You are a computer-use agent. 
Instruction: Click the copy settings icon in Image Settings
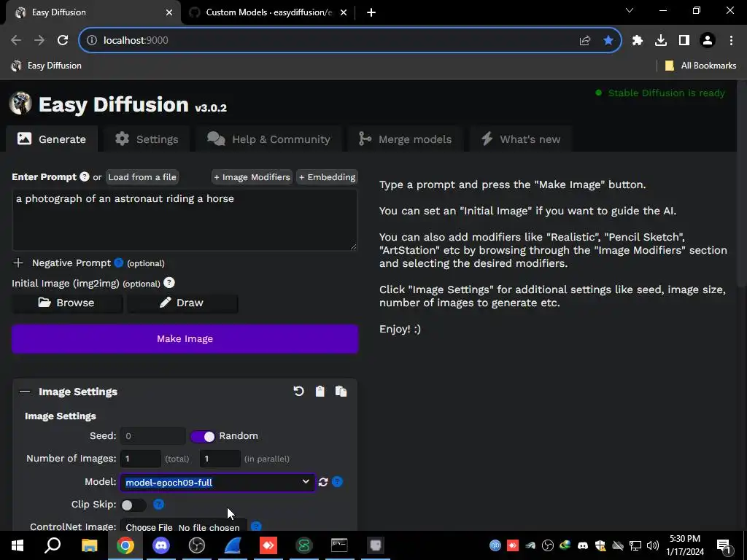coord(341,392)
